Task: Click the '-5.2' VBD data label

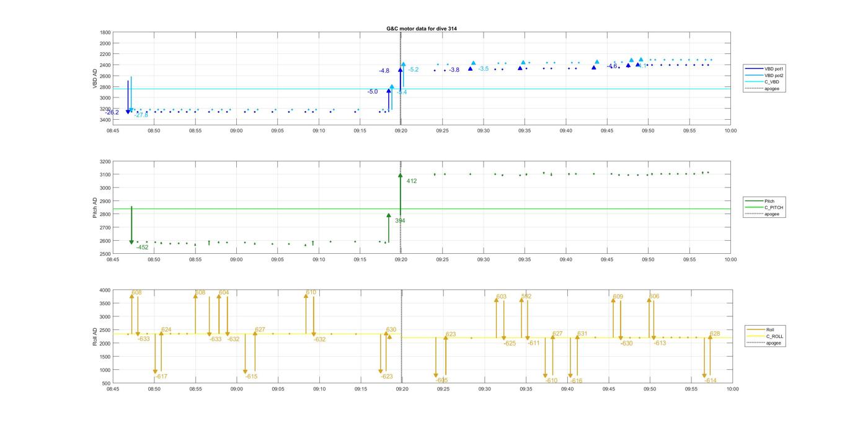Action: (414, 69)
